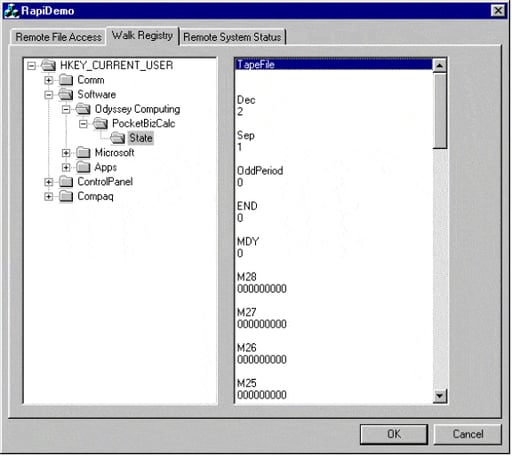
Task: Expand the ControlPanel registry key
Action: point(49,182)
